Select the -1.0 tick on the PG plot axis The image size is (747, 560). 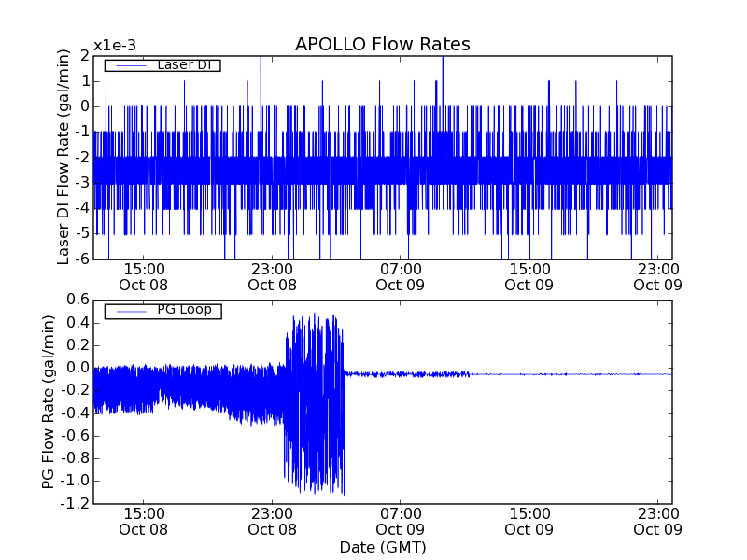tap(74, 481)
